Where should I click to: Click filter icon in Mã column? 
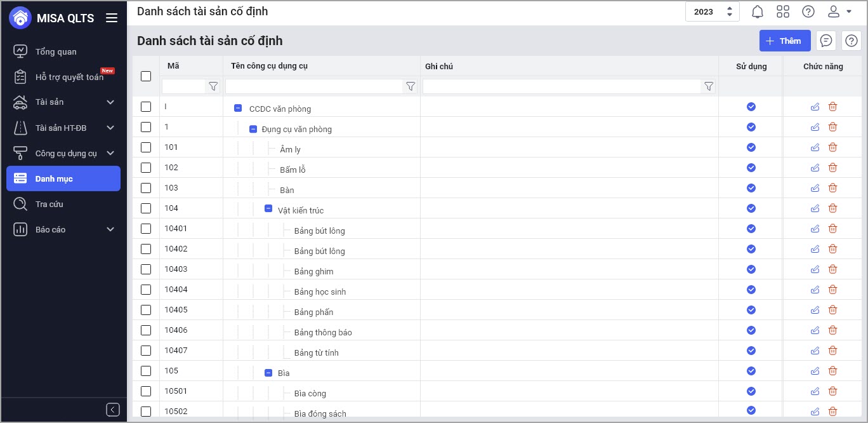[213, 86]
